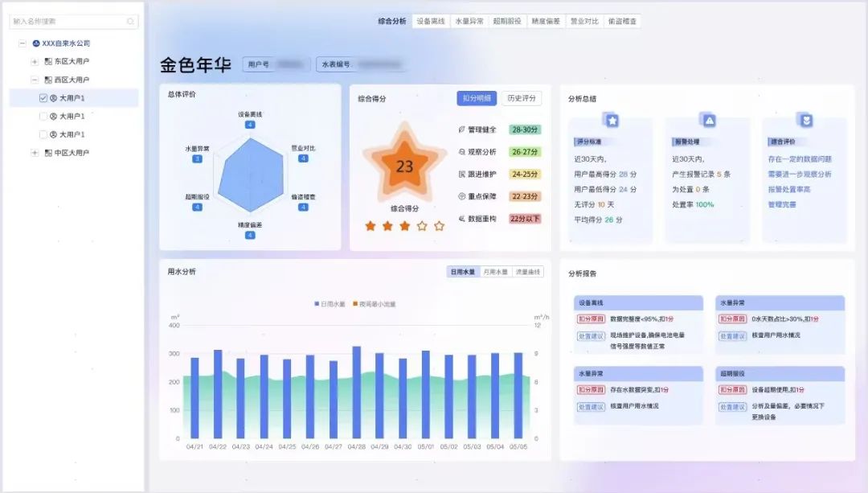Expand the 中区大用户 tree node
Screen dimensions: 868x493
click(x=35, y=153)
